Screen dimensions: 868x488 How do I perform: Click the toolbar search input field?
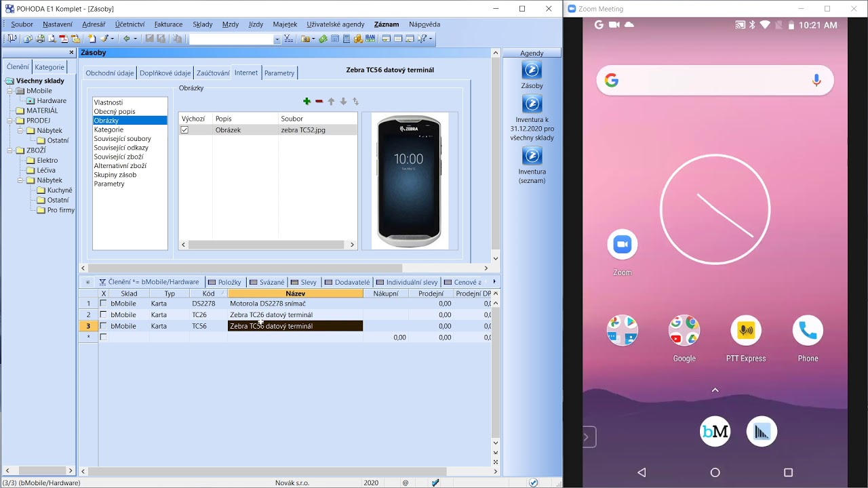point(231,39)
